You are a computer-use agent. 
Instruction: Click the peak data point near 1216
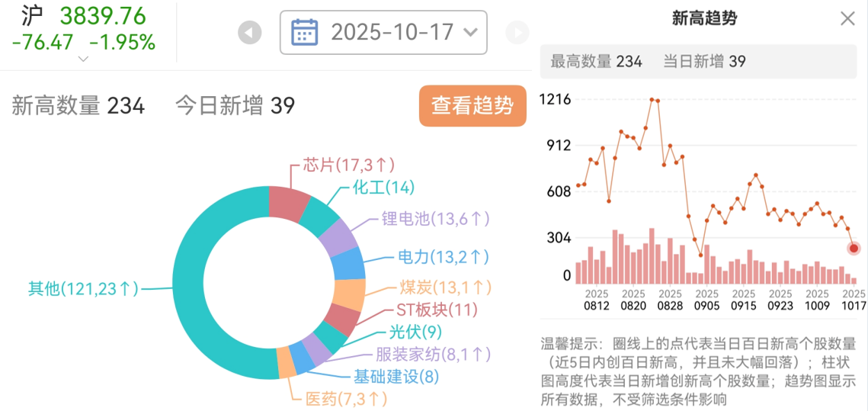652,100
